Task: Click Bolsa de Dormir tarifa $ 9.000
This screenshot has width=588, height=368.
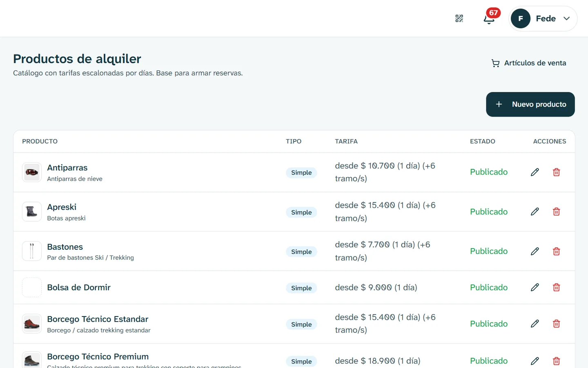Action: point(376,287)
